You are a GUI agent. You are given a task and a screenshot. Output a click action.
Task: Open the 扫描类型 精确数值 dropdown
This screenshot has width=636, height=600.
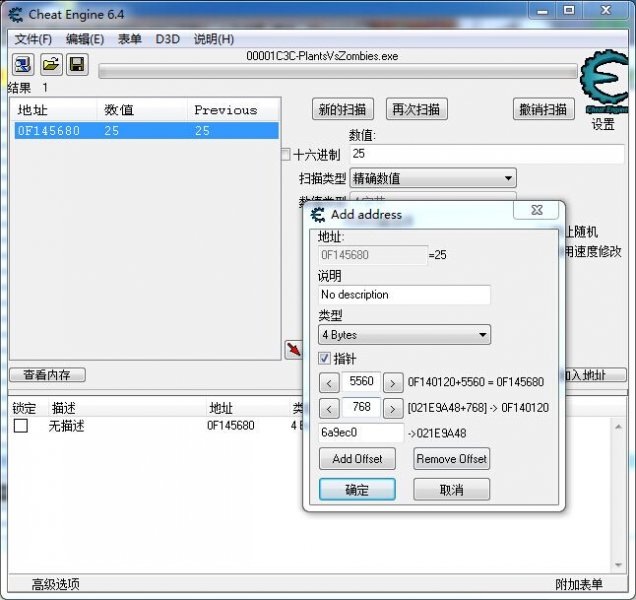click(x=433, y=178)
